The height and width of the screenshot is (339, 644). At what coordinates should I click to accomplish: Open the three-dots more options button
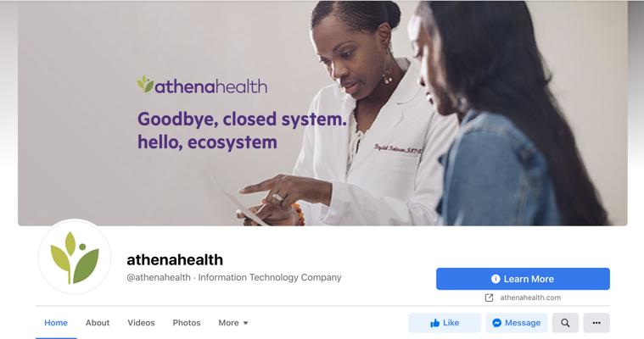pos(596,323)
